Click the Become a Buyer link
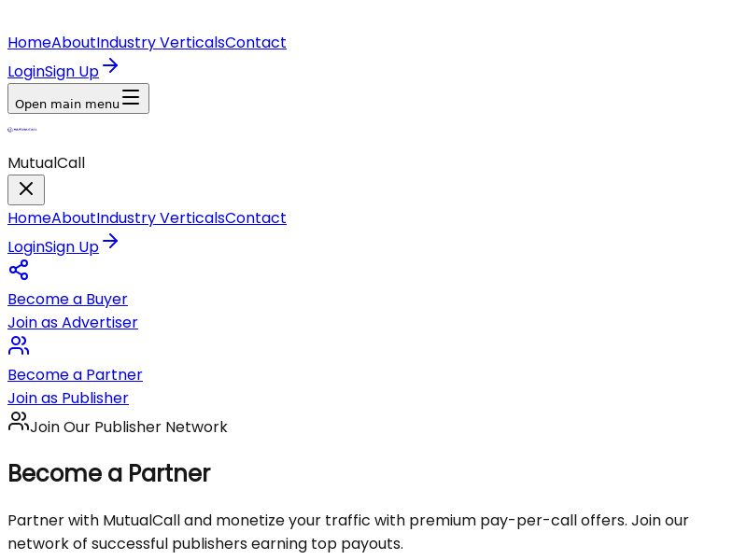 [67, 299]
